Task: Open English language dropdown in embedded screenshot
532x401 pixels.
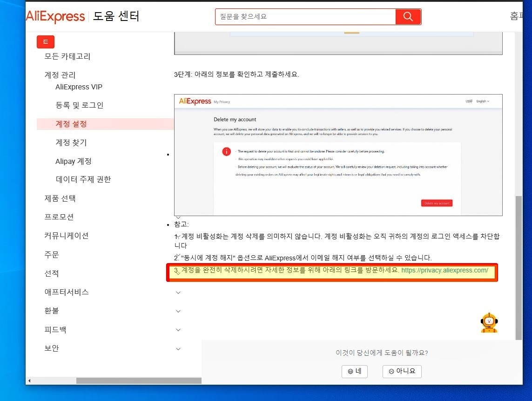Action: 483,101
